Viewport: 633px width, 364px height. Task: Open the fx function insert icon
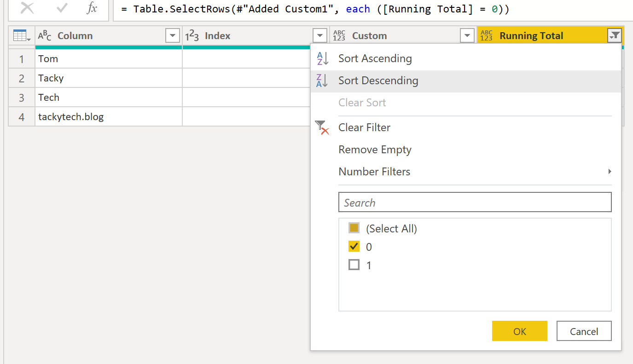coord(92,8)
